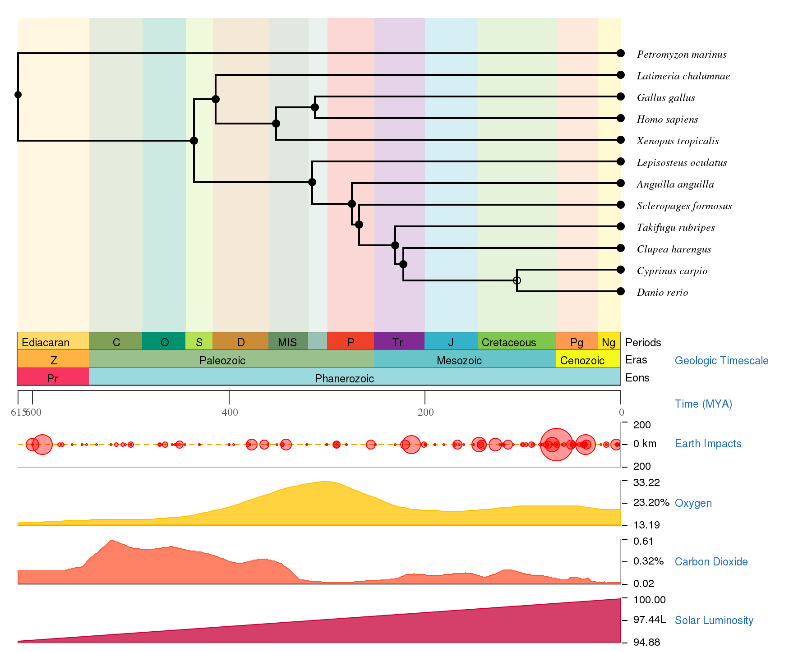This screenshot has height=652, width=812.
Task: Select the Carbon Dioxide link
Action: [x=711, y=562]
